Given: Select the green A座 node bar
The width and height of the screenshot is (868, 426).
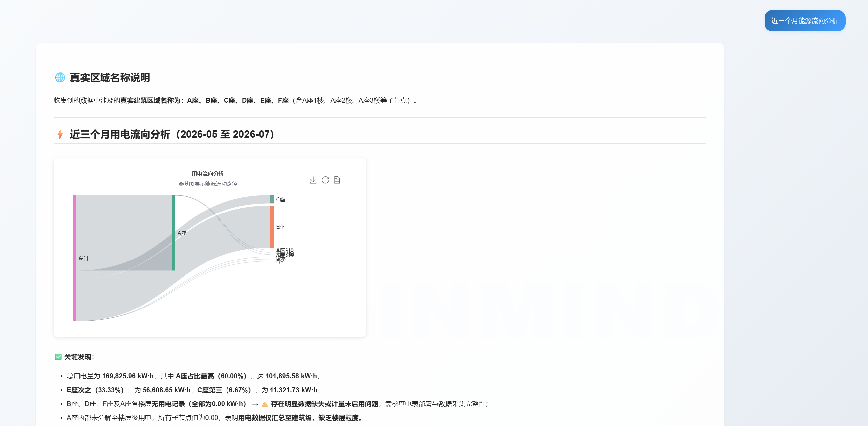Looking at the screenshot, I should (x=173, y=233).
